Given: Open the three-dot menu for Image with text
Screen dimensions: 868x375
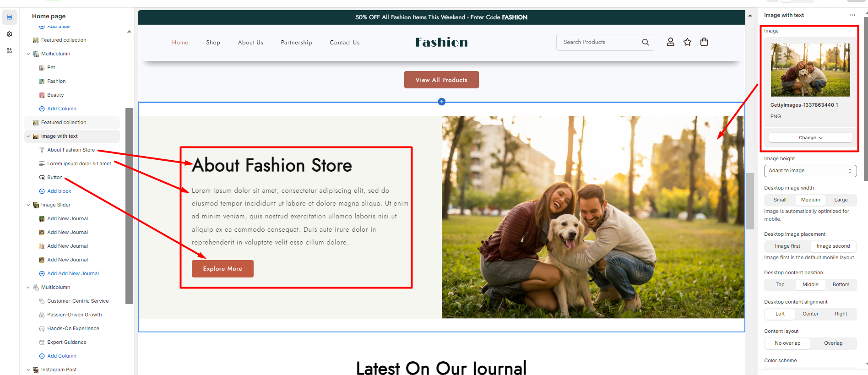Looking at the screenshot, I should [852, 15].
